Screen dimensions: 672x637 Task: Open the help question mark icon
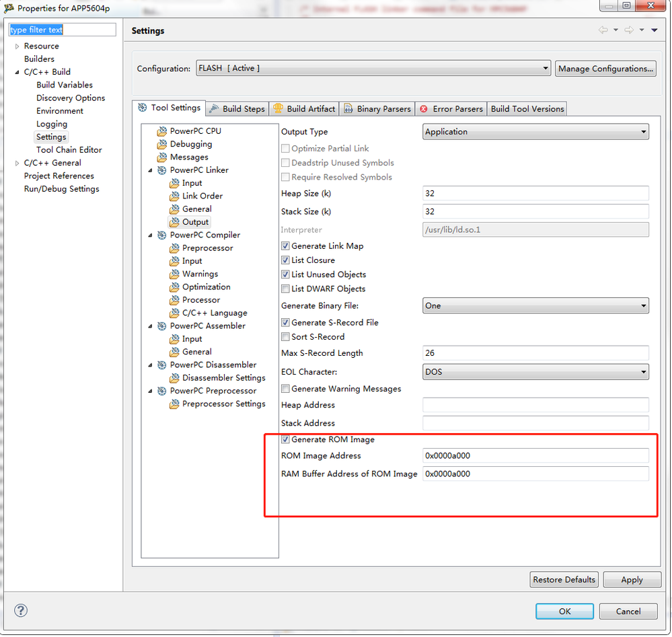tap(21, 610)
